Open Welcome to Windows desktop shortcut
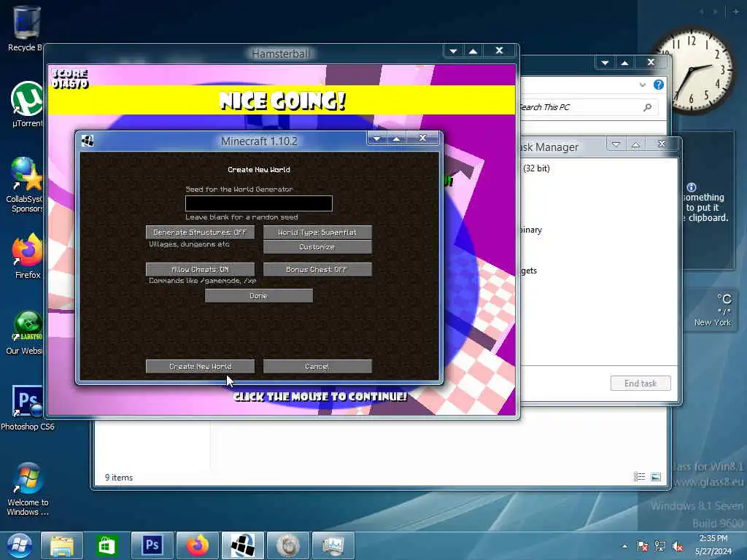Image resolution: width=747 pixels, height=560 pixels. pyautogui.click(x=28, y=489)
